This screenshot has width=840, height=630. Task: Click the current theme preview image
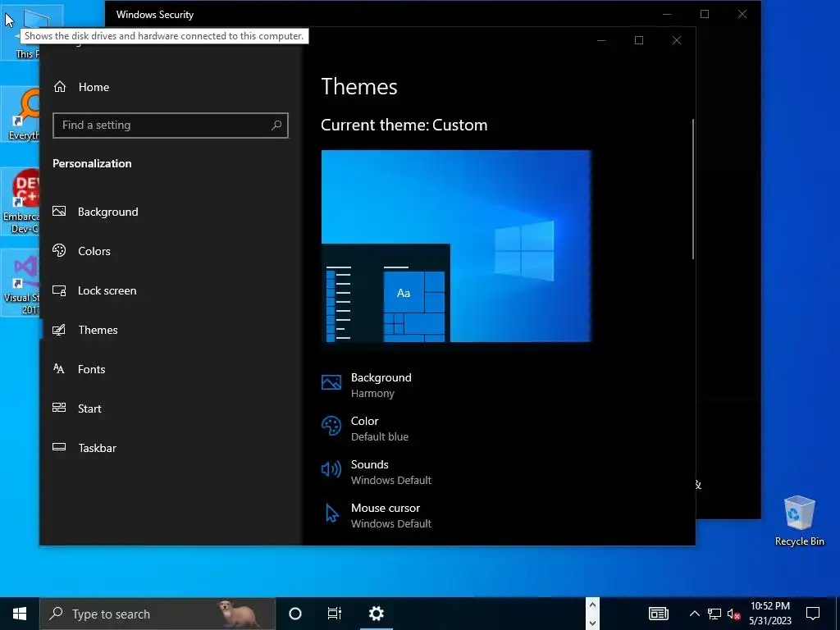tap(456, 246)
